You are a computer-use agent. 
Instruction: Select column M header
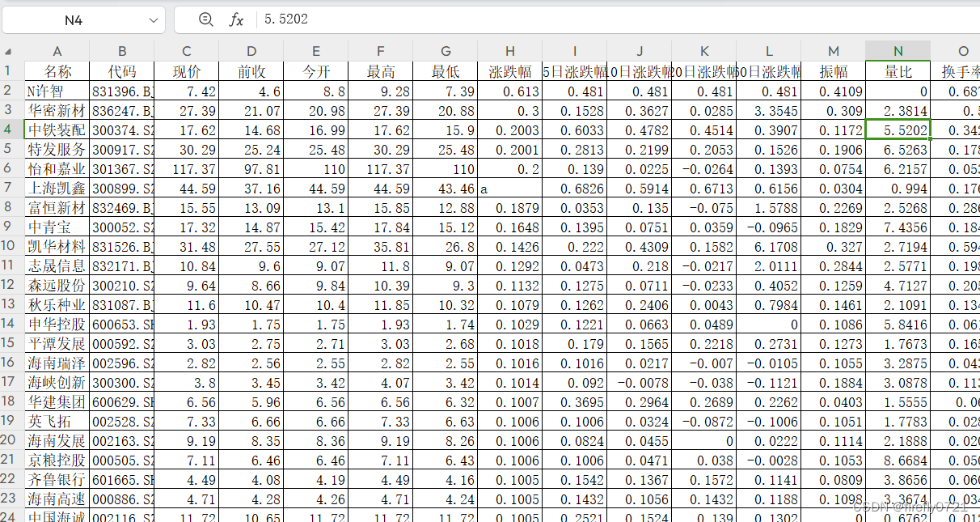[834, 50]
